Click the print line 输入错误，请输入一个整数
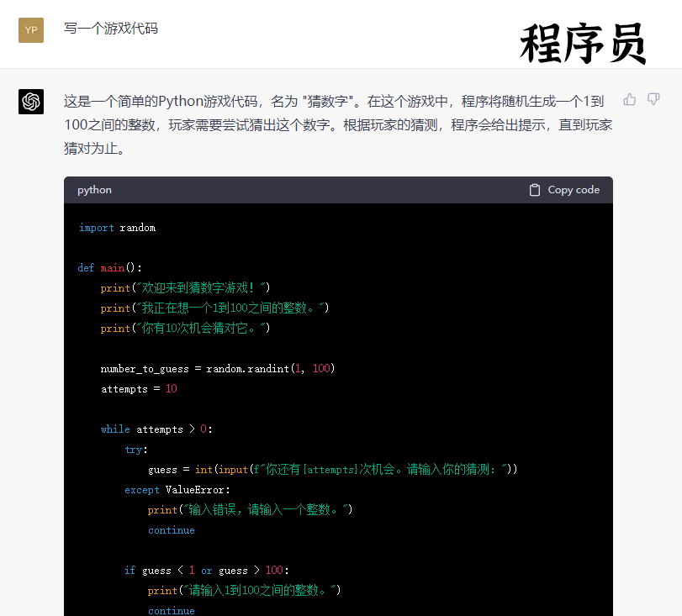Screen dimensions: 682x616 point(250,509)
